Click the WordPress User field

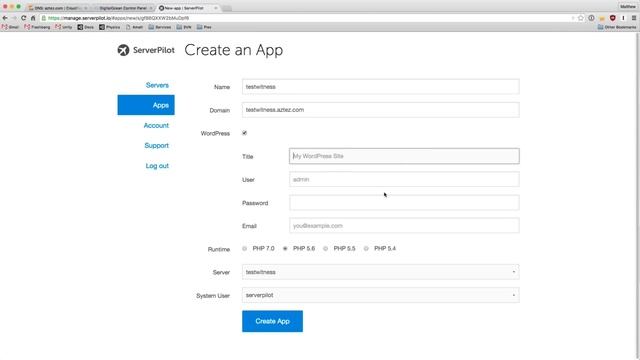404,179
